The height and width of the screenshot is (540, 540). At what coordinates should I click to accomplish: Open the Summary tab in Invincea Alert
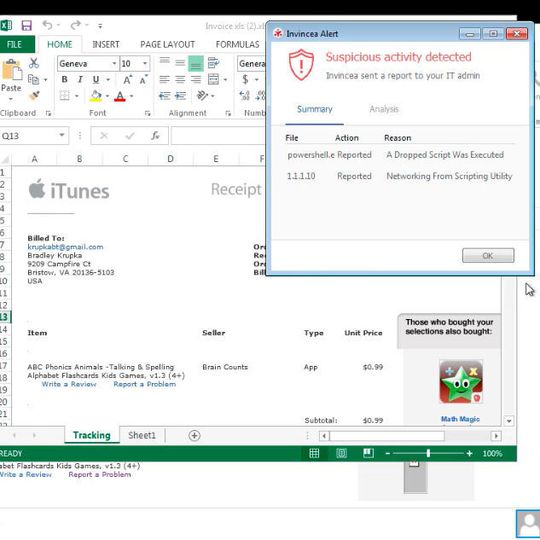point(314,109)
